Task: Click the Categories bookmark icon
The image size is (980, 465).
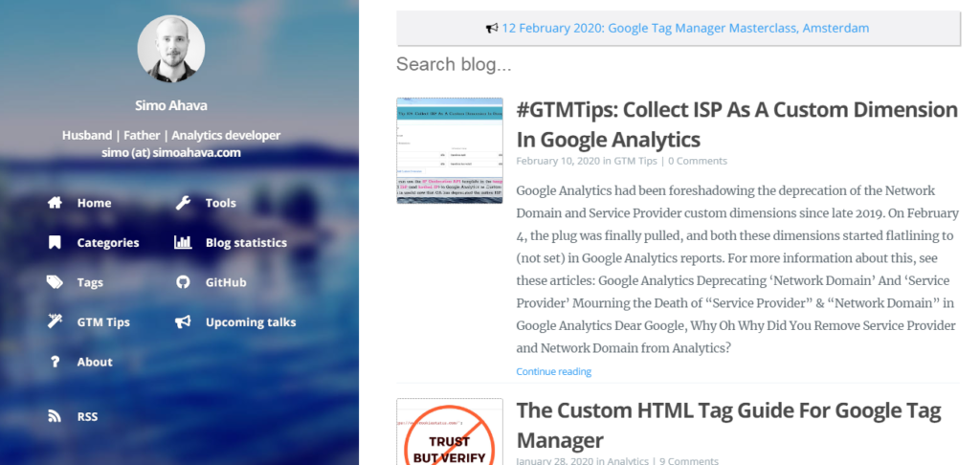Action: tap(55, 242)
